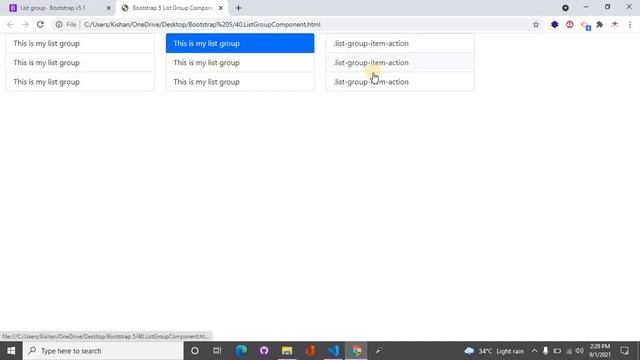Open the notifications action center

(x=624, y=351)
